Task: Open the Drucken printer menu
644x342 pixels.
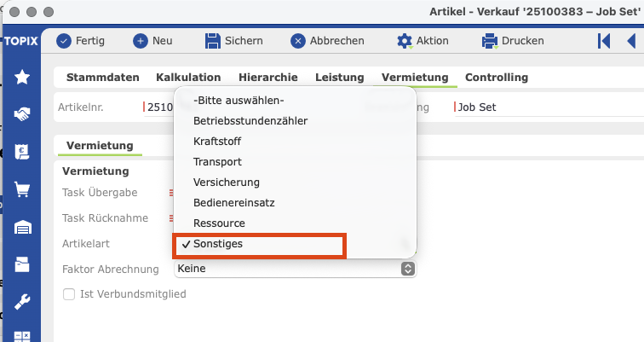Action: tap(513, 41)
